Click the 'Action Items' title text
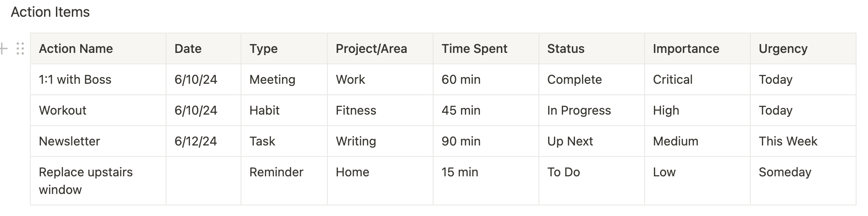 [x=50, y=12]
